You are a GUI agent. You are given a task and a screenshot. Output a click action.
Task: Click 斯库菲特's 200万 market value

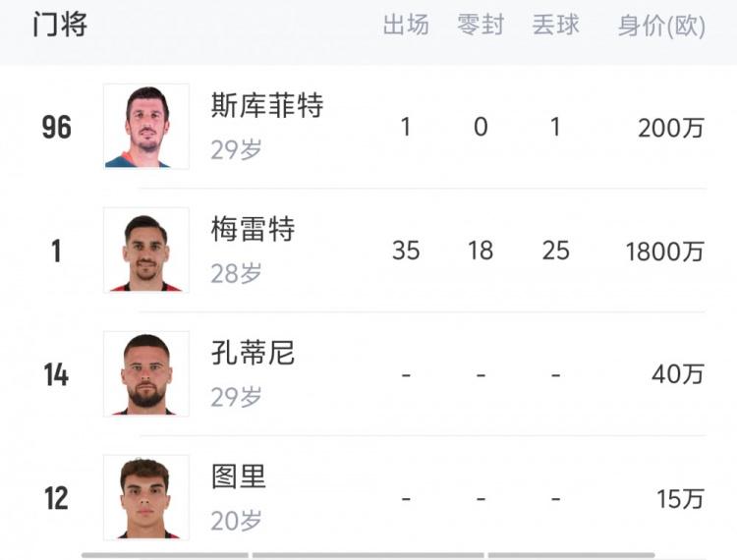[x=671, y=128]
